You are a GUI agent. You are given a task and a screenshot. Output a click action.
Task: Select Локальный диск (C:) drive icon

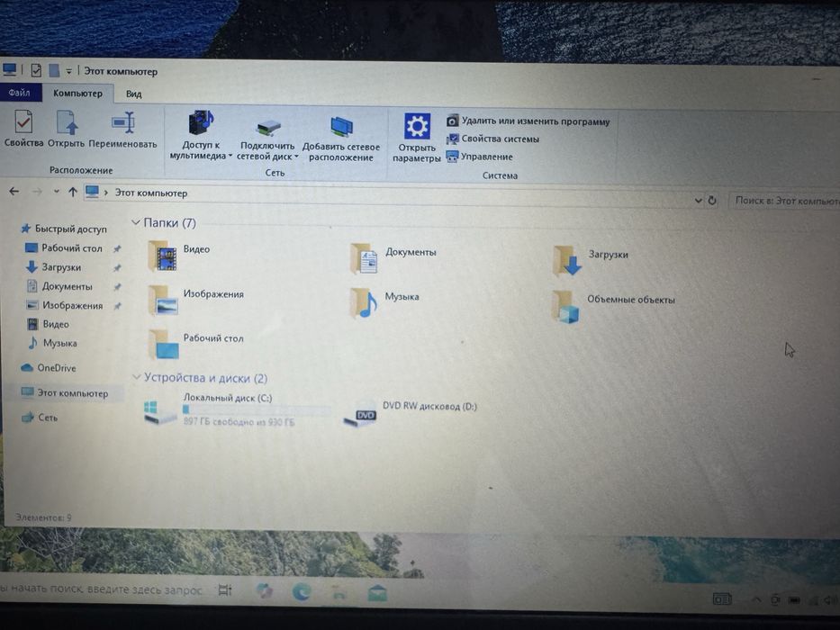(160, 412)
